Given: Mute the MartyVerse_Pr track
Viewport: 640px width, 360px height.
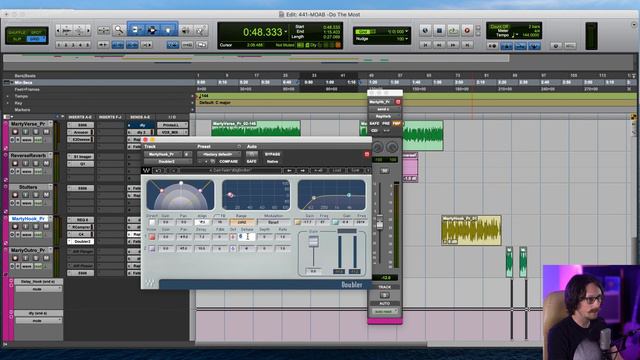Looking at the screenshot, I should (46, 132).
